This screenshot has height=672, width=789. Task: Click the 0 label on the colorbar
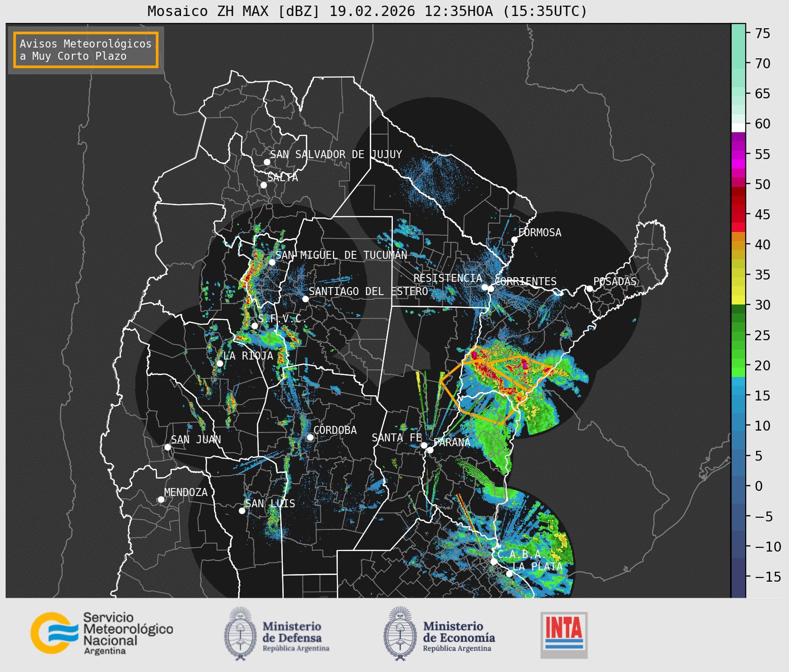(x=758, y=486)
